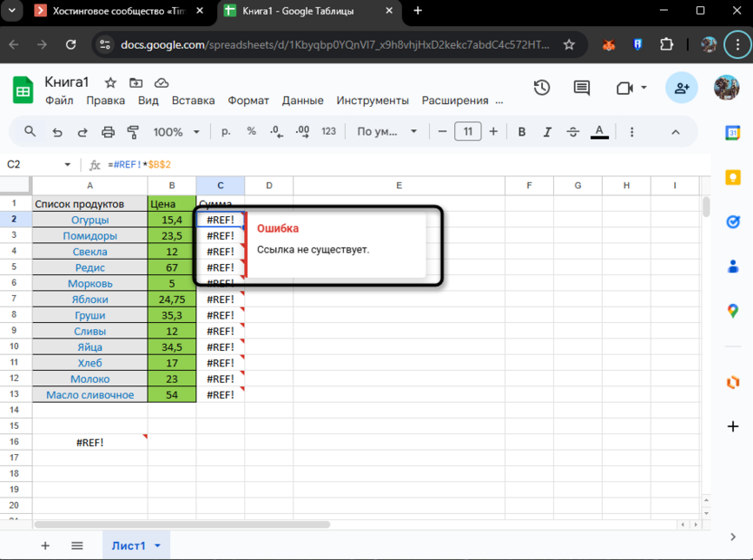
Task: Move document with the folder icon
Action: [136, 83]
